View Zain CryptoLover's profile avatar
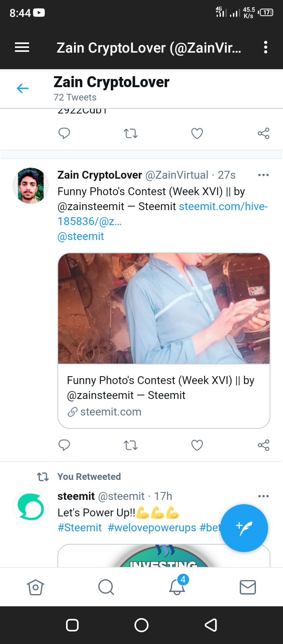 [x=31, y=185]
